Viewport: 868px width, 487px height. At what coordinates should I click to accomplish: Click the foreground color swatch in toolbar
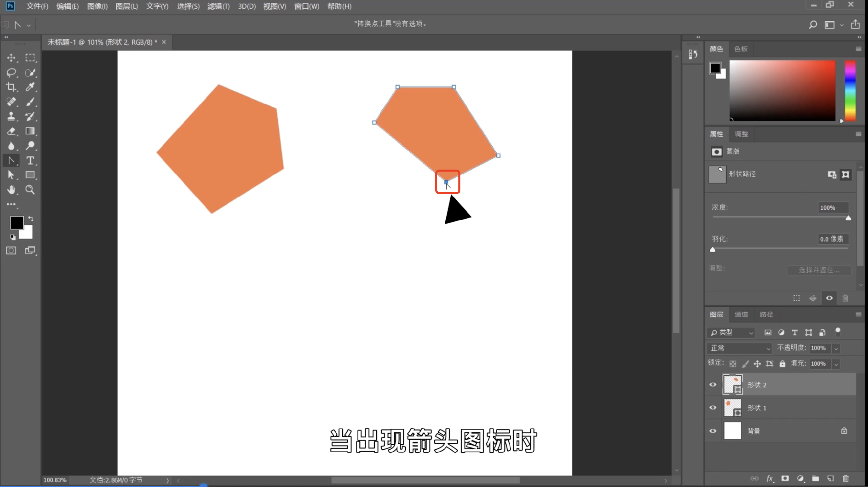(x=16, y=222)
